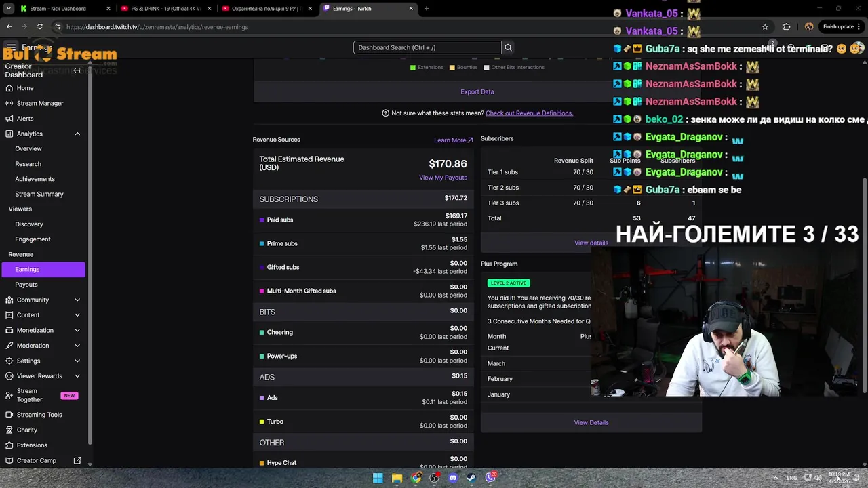The height and width of the screenshot is (488, 868).
Task: Open the browser extensions puzzle icon
Action: (787, 27)
